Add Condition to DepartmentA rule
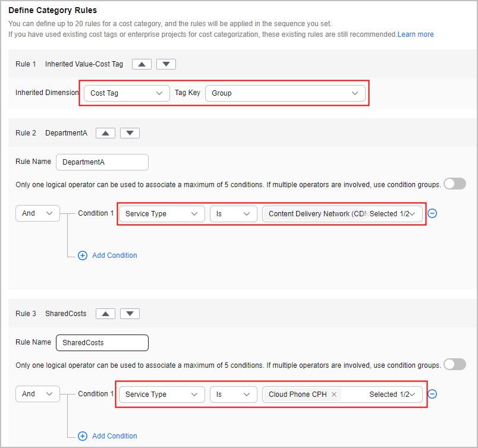 tap(108, 255)
